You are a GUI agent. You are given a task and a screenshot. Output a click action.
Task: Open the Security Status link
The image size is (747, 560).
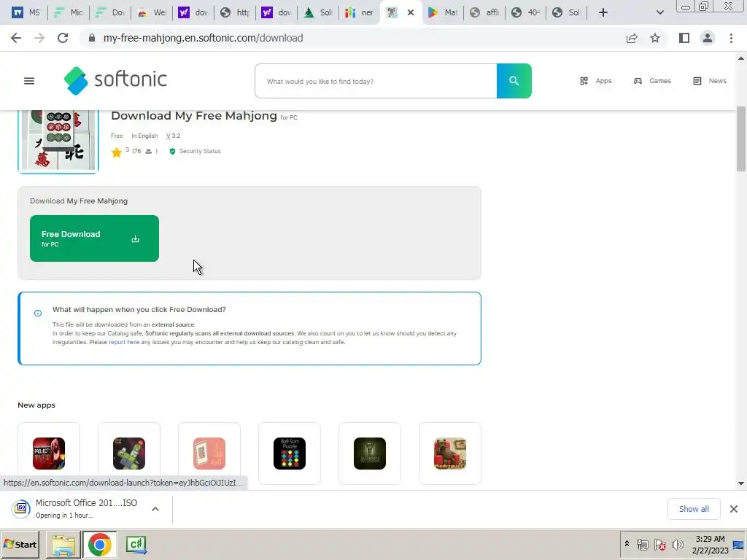[196, 151]
